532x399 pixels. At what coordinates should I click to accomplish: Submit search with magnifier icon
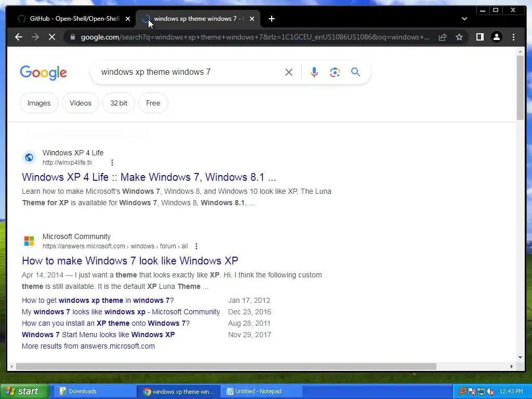click(355, 72)
